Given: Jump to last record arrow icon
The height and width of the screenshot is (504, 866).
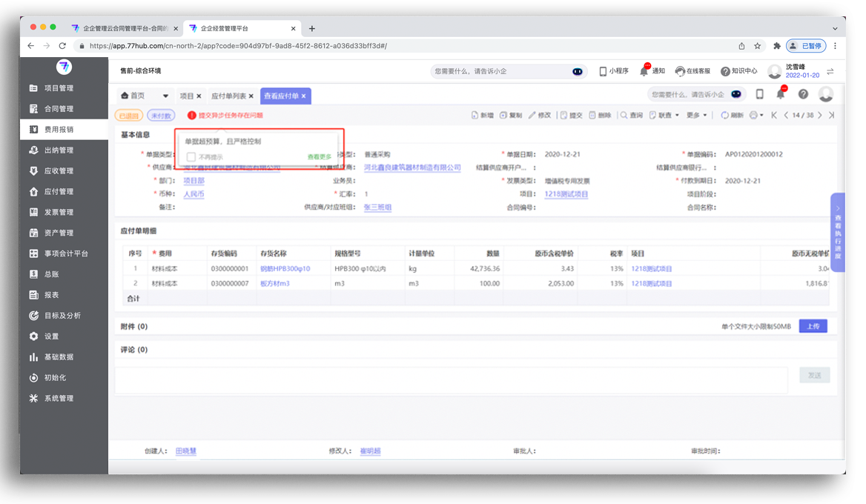Looking at the screenshot, I should coord(831,116).
